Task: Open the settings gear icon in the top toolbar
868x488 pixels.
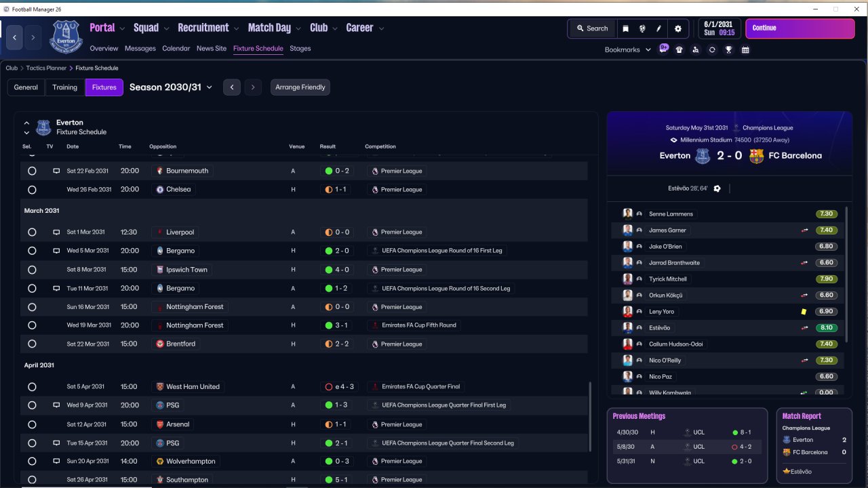Action: point(678,28)
